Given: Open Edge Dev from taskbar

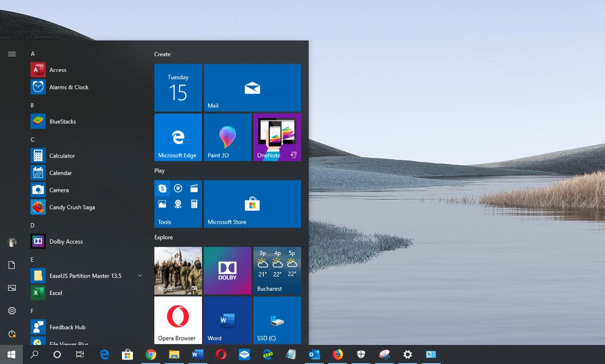Looking at the screenshot, I should click(x=267, y=354).
